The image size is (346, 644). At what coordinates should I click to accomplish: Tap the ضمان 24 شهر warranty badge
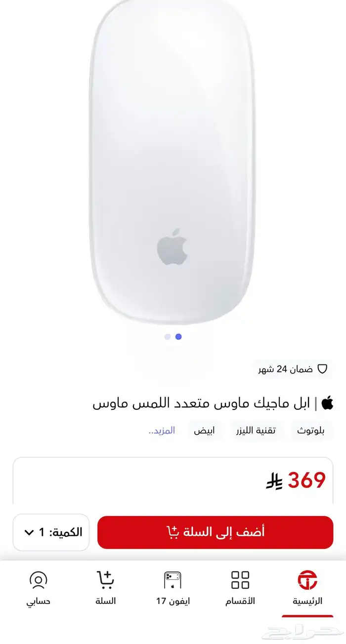point(293,368)
